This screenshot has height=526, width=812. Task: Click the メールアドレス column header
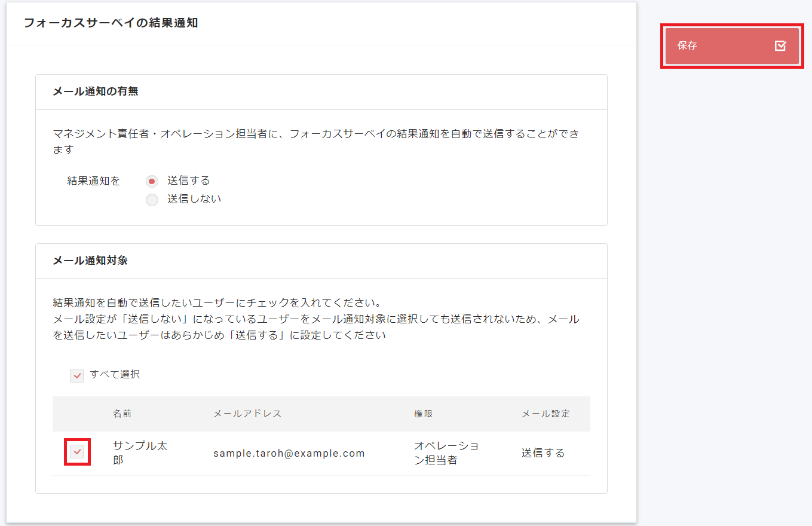[x=249, y=413]
